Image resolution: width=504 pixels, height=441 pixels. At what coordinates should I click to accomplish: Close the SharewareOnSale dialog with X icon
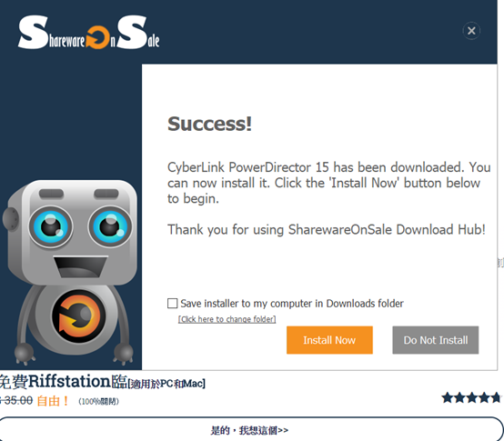[x=471, y=31]
